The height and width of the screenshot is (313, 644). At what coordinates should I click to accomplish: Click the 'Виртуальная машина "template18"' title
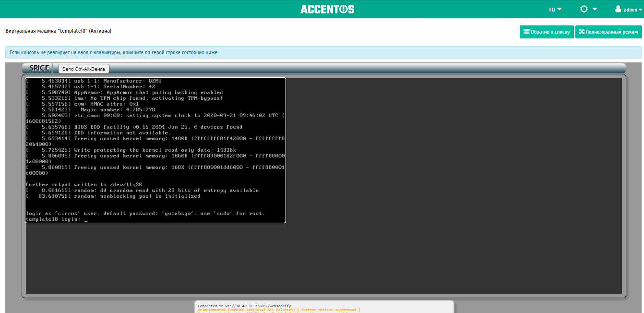pyautogui.click(x=58, y=31)
